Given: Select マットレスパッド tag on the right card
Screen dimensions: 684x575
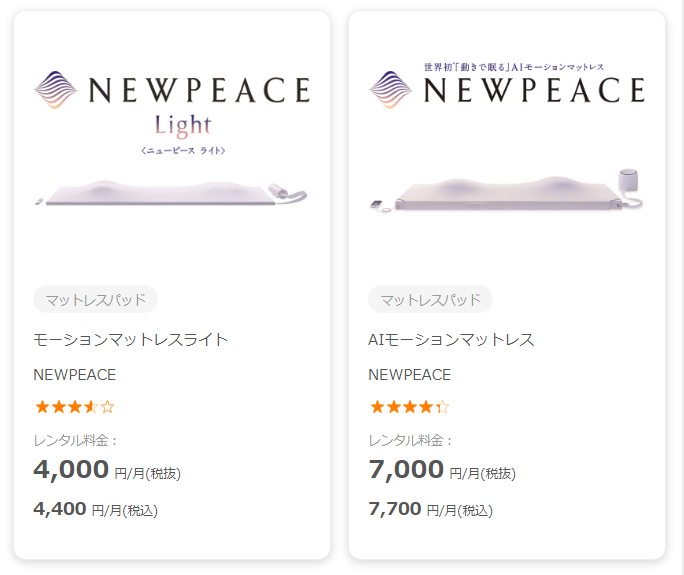Looking at the screenshot, I should pyautogui.click(x=431, y=299).
